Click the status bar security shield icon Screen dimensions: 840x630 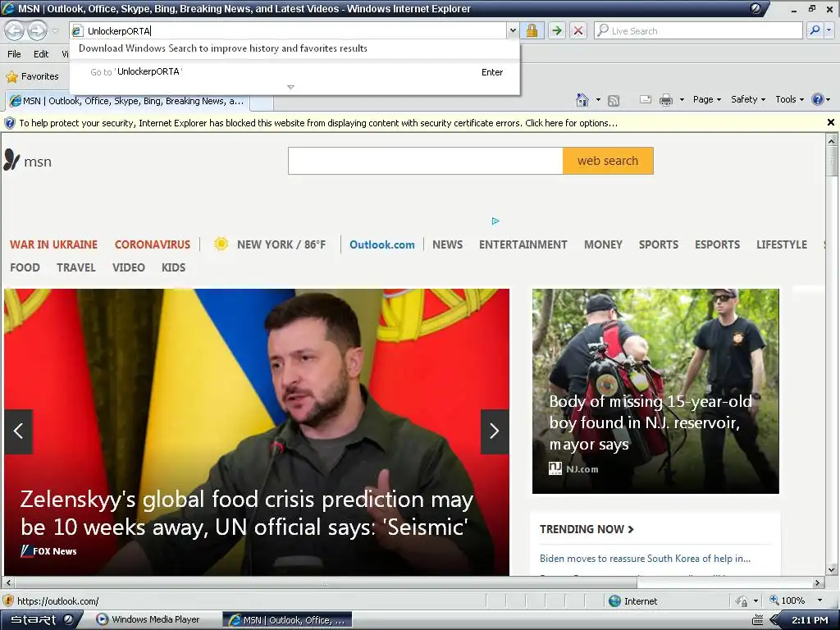7,601
